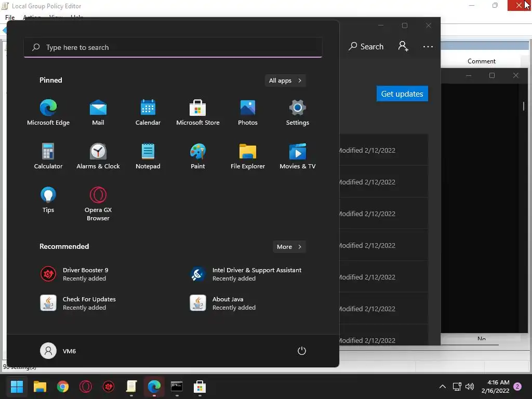Click the console window scrollbar thumb
The image size is (532, 399).
click(x=524, y=106)
